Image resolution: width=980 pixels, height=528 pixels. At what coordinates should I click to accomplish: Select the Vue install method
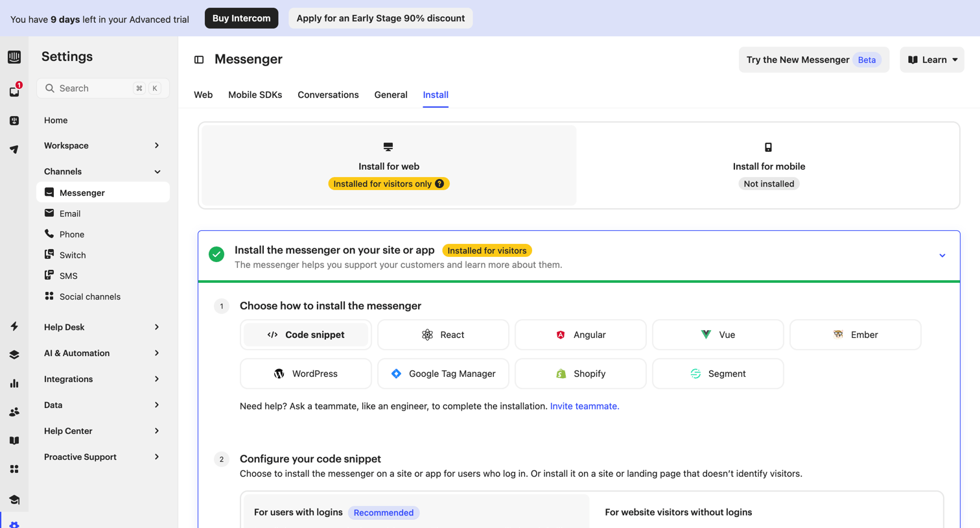click(x=718, y=335)
